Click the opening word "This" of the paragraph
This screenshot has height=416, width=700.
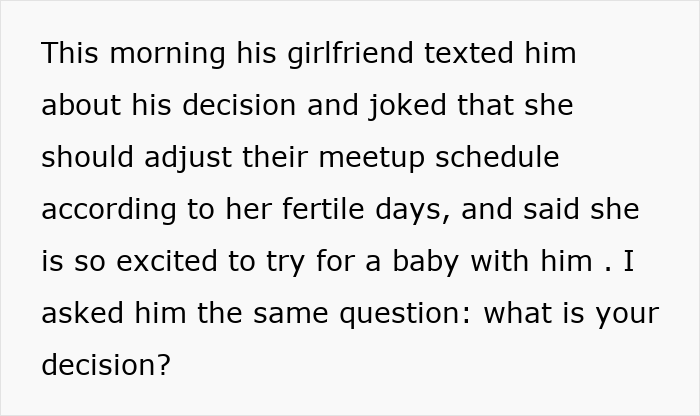click(71, 54)
